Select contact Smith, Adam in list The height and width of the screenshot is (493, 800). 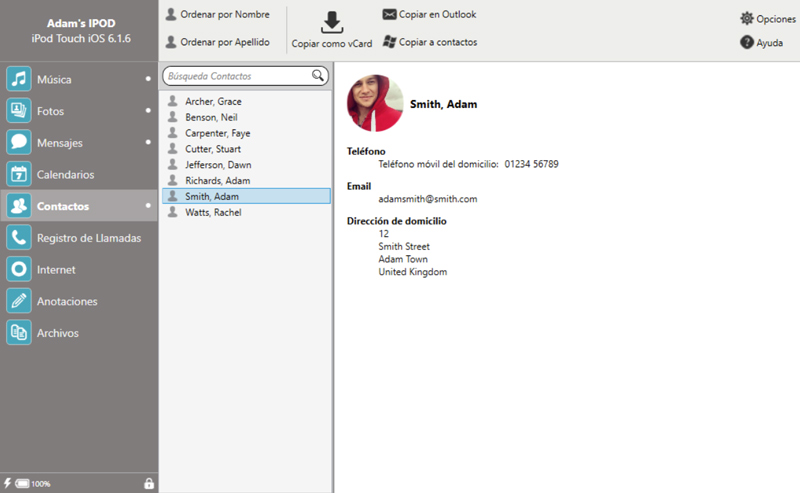tap(246, 196)
